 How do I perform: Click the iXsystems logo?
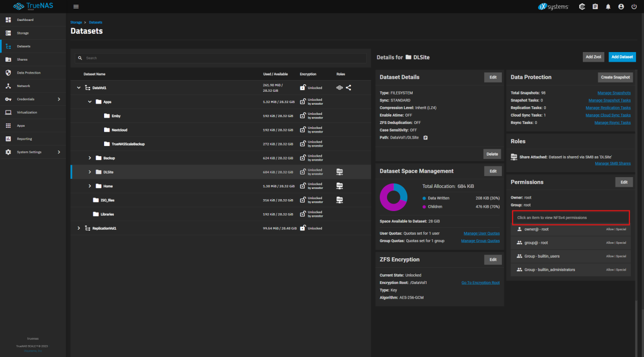point(553,6)
